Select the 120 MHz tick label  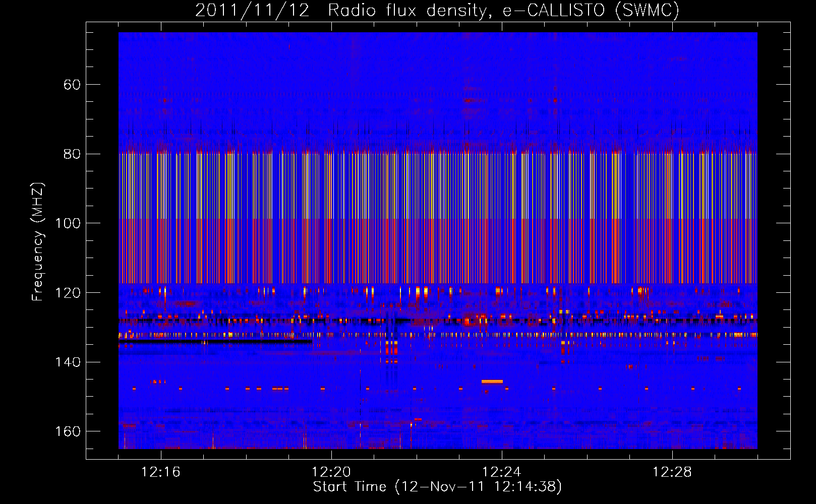pyautogui.click(x=68, y=293)
